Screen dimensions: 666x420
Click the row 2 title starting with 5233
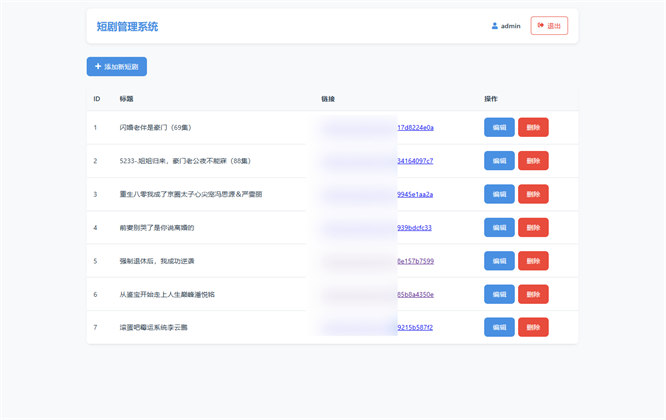[185, 161]
